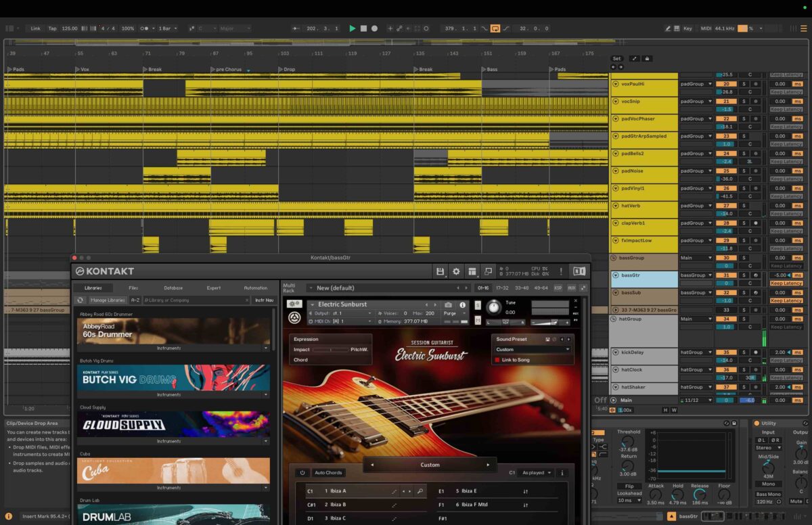The width and height of the screenshot is (812, 525).
Task: Tap the Tap tempo button
Action: [x=53, y=28]
